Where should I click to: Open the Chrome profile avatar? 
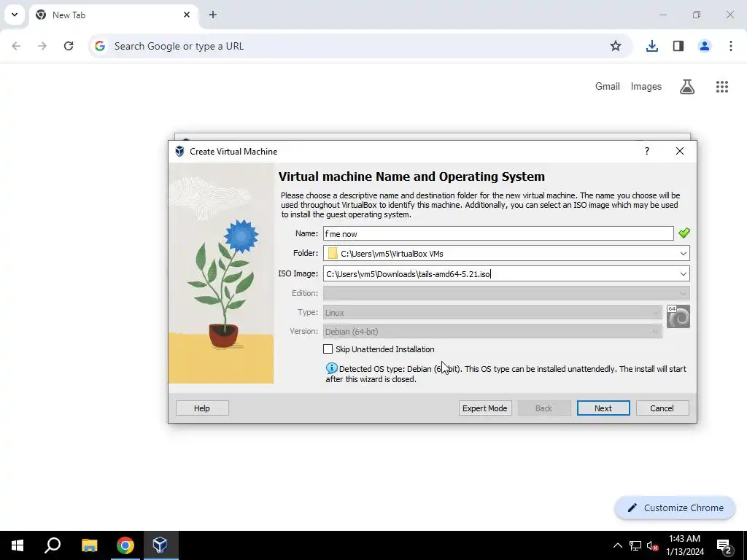click(x=705, y=46)
